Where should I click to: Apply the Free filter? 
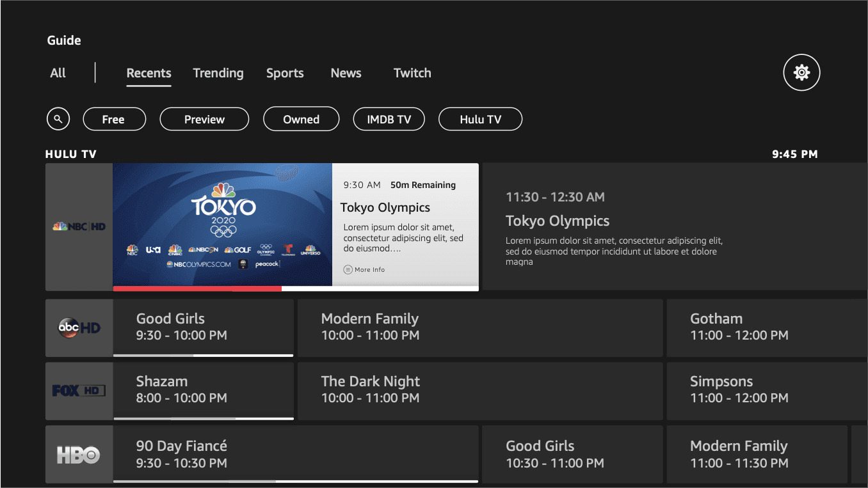point(113,119)
